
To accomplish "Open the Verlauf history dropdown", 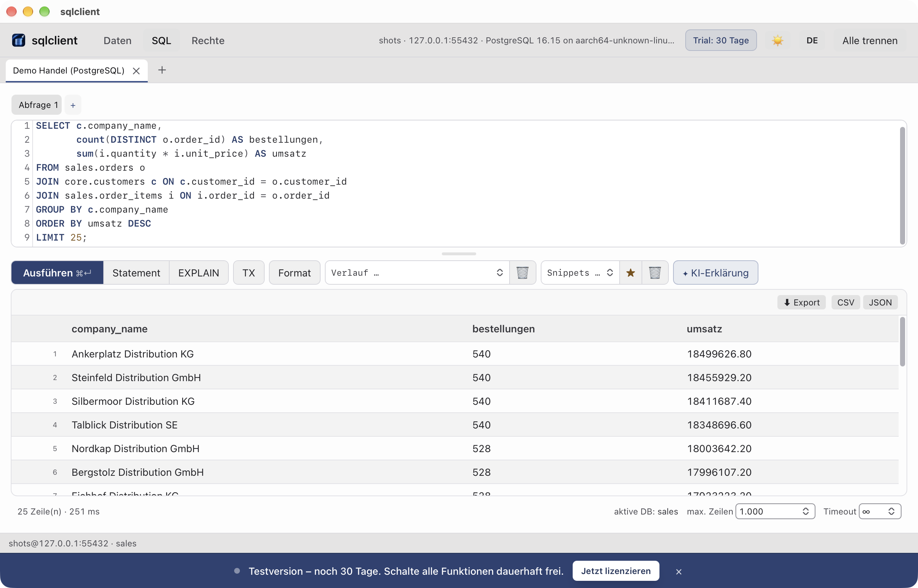I will click(x=417, y=272).
